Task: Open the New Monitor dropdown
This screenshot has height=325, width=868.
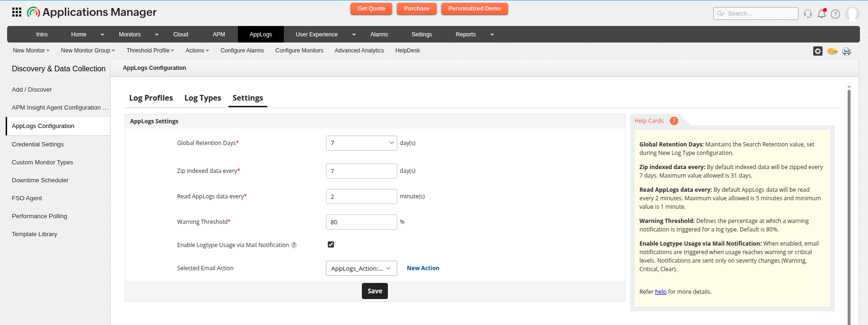Action: (31, 51)
